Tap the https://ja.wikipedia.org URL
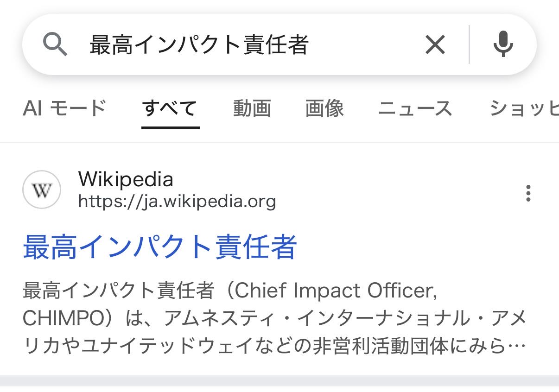The width and height of the screenshot is (559, 392). (177, 202)
